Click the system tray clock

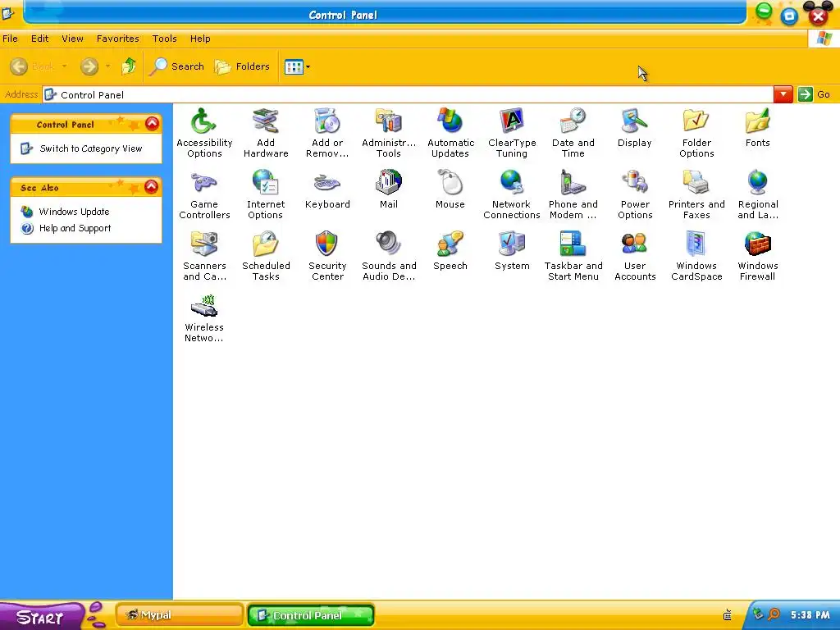[x=810, y=615]
